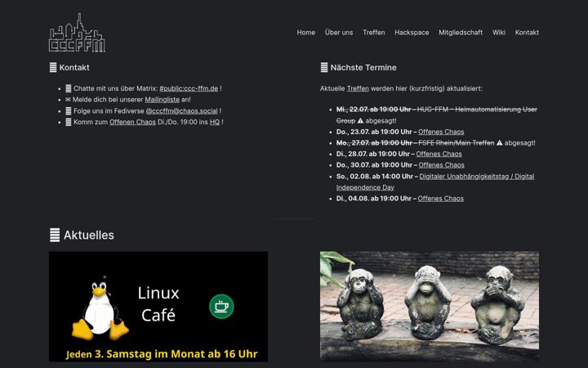Select the Kontakt section heading text
The height and width of the screenshot is (368, 588).
pos(74,68)
